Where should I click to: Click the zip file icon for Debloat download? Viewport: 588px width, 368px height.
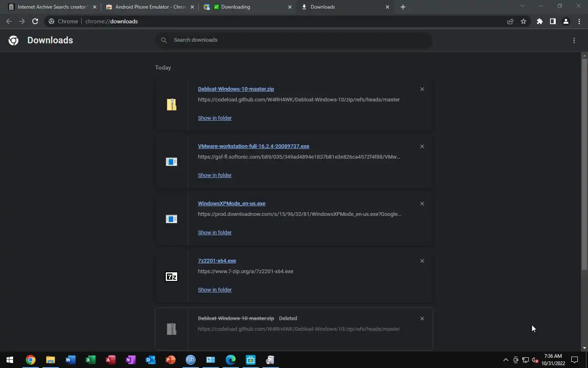(171, 105)
